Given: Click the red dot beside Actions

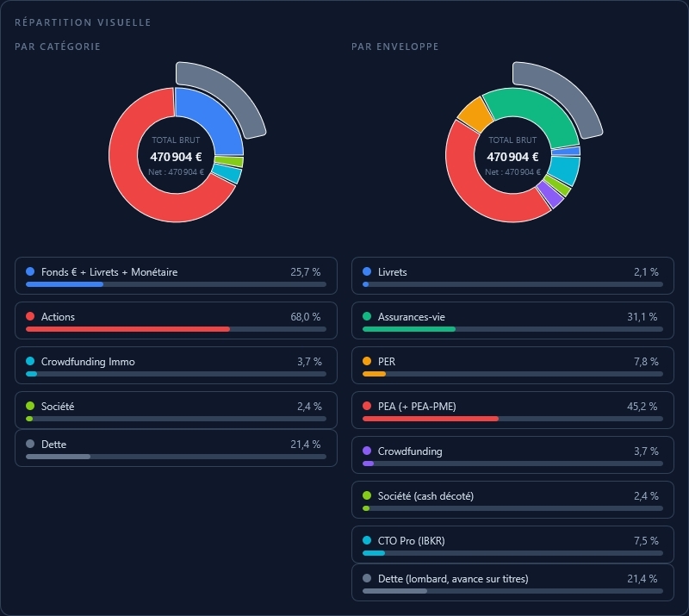Looking at the screenshot, I should pyautogui.click(x=30, y=316).
